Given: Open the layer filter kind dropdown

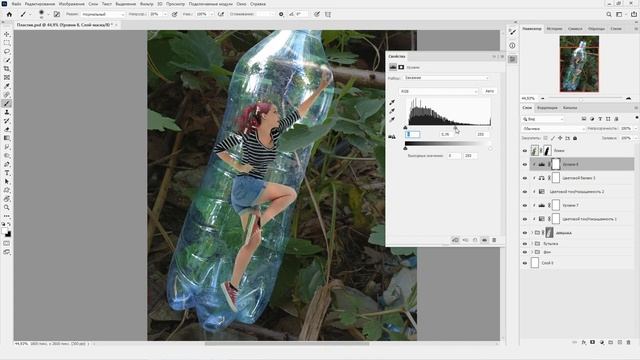Looking at the screenshot, I should [x=543, y=119].
